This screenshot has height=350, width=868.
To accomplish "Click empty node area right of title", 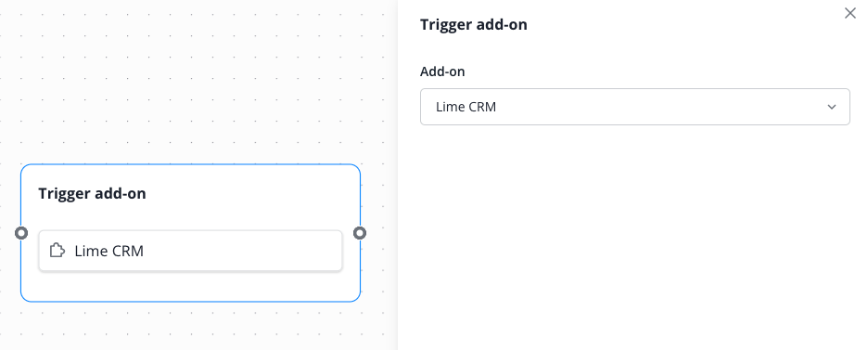I will [249, 194].
